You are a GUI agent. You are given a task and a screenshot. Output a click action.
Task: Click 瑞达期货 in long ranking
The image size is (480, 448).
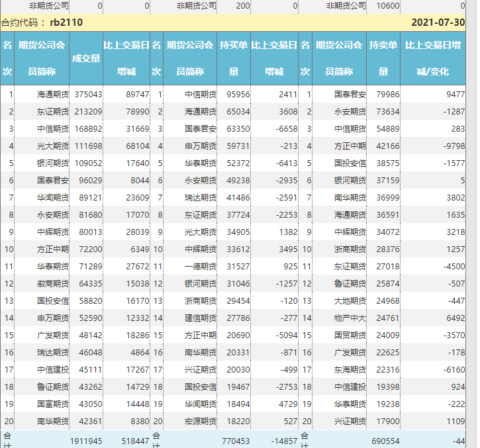point(201,198)
